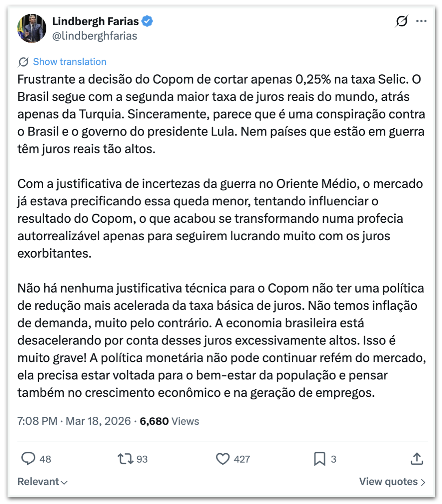This screenshot has width=442, height=504.
Task: Click Show translation link
Action: tap(69, 62)
